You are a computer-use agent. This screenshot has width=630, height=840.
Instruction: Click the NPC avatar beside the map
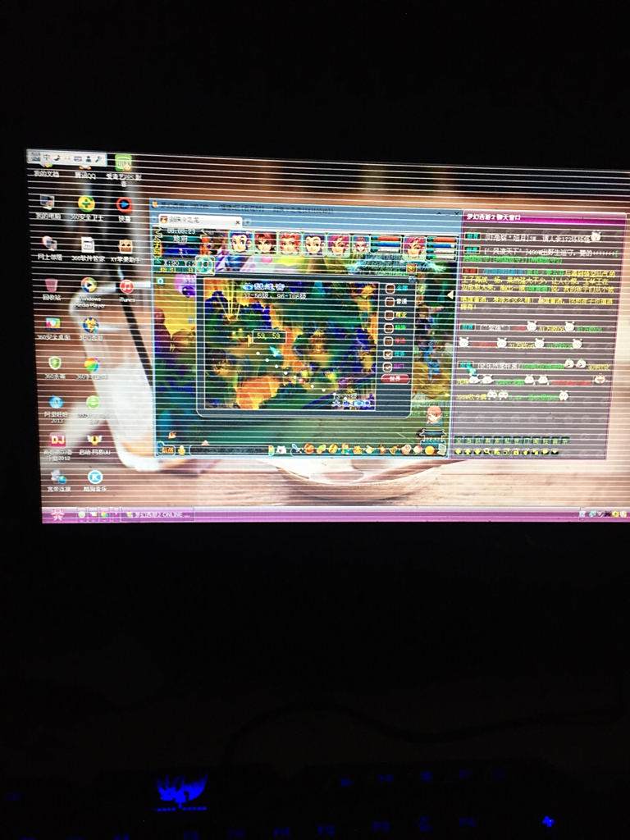(x=433, y=414)
